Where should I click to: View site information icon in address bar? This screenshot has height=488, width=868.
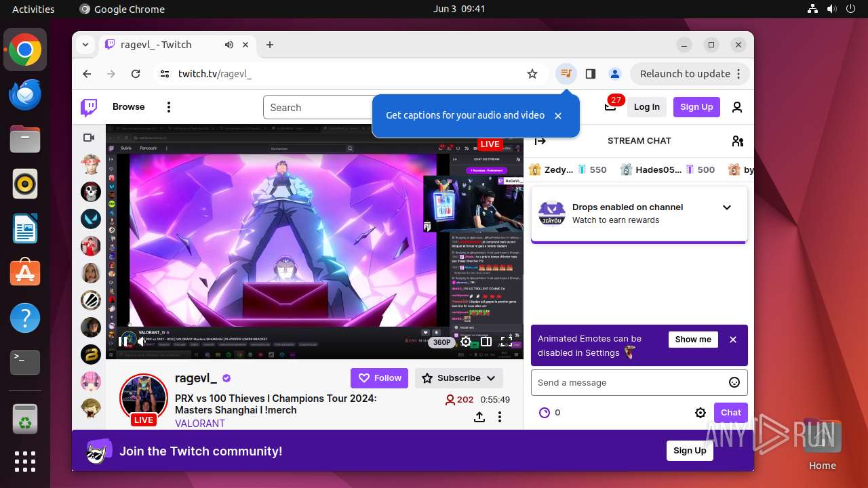pyautogui.click(x=165, y=74)
